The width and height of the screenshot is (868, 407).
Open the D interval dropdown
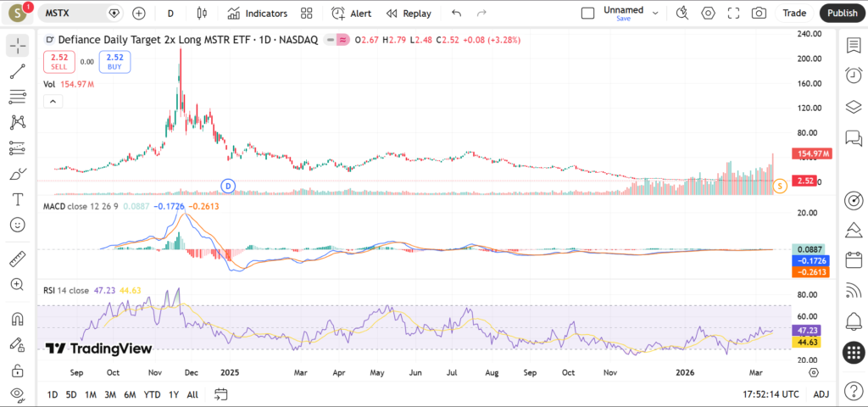tap(170, 14)
